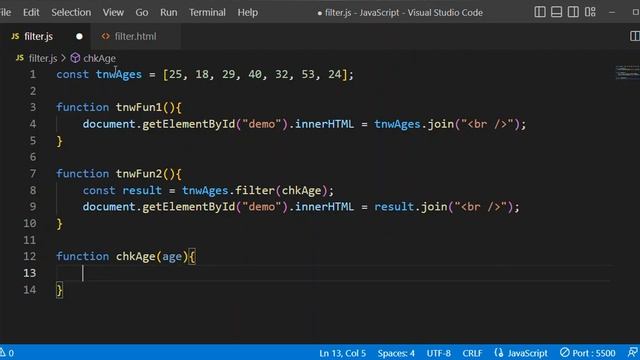Open the Selection menu
This screenshot has width=640, height=360.
tap(71, 12)
